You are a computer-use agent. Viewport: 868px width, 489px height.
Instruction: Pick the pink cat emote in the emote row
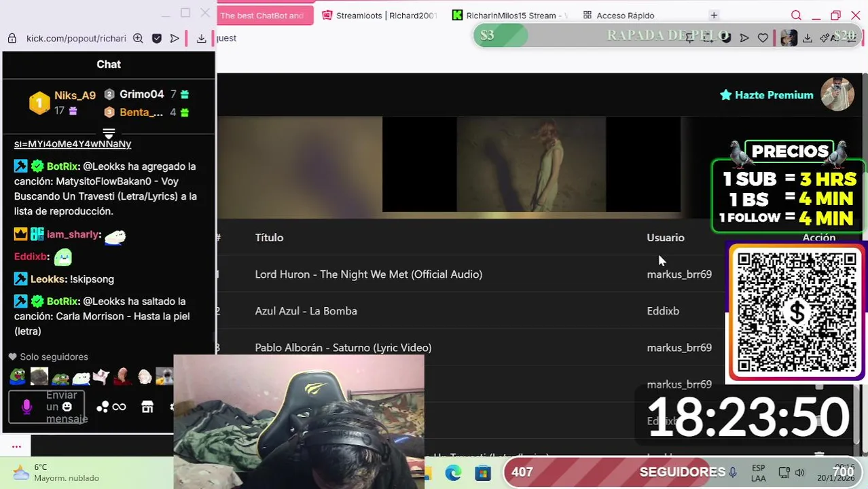click(x=102, y=376)
